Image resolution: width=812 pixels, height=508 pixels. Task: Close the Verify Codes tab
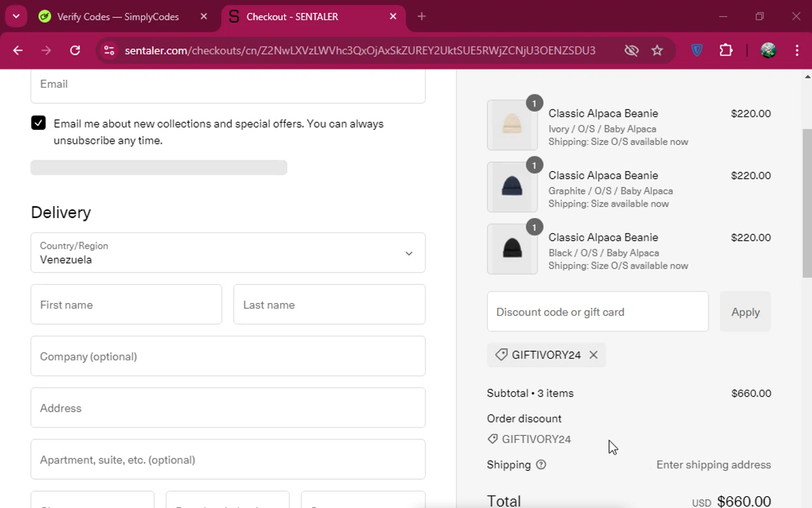coord(204,17)
